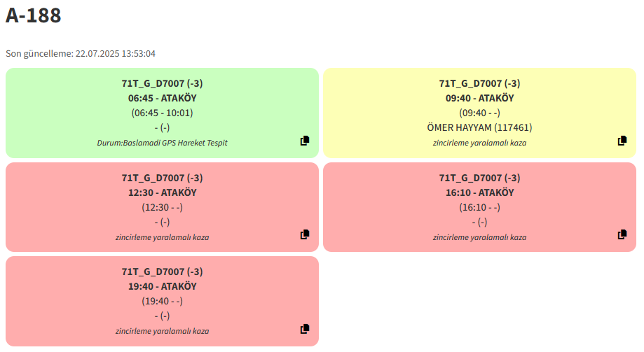Select the red 12:30 ATAKÖY card
Image resolution: width=644 pixels, height=352 pixels.
click(x=163, y=207)
